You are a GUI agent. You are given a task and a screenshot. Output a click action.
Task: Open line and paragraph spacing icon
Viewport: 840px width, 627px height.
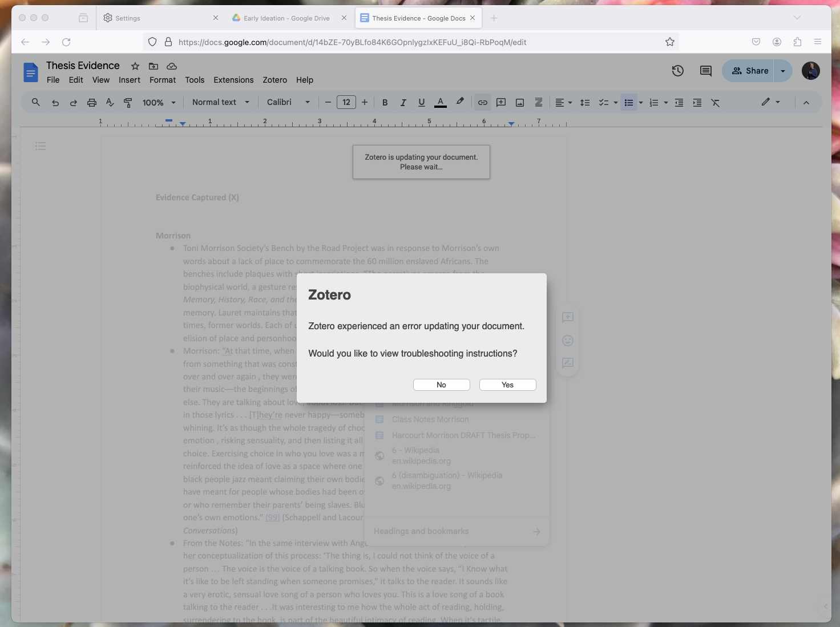[585, 103]
